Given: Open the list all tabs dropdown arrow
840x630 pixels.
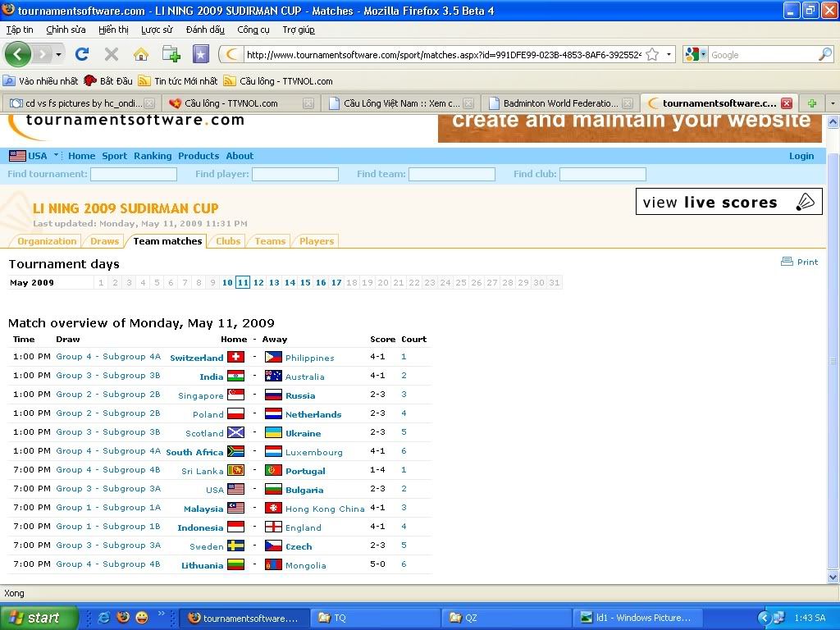Looking at the screenshot, I should coord(833,103).
